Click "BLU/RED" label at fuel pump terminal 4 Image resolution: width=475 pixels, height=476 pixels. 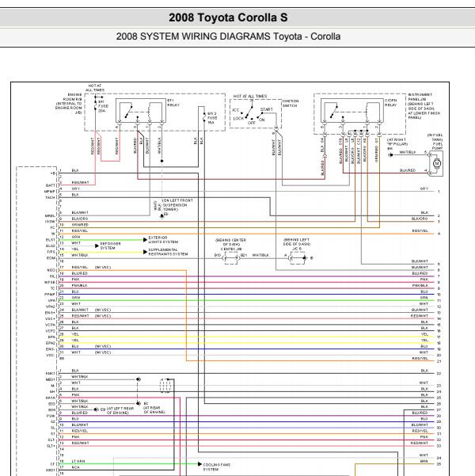click(x=408, y=170)
